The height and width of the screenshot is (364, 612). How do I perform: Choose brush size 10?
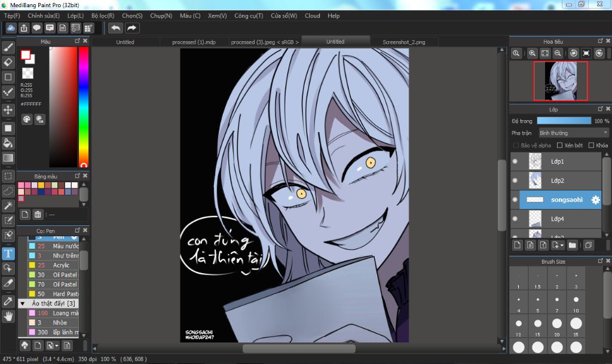pyautogui.click(x=576, y=303)
